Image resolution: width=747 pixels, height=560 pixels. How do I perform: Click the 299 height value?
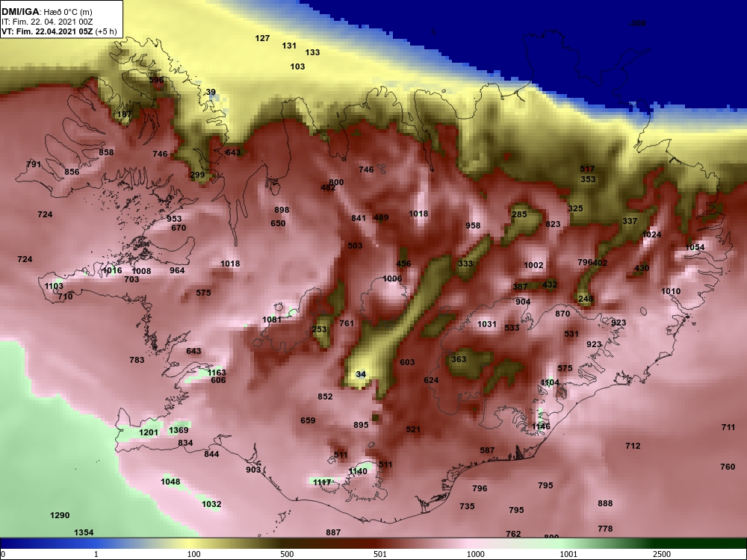[197, 175]
